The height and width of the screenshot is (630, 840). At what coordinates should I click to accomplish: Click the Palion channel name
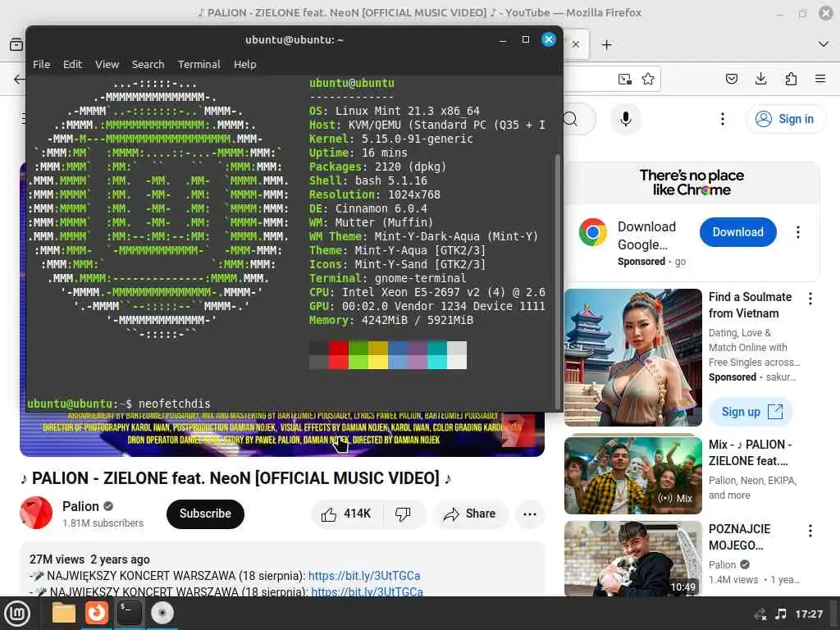pos(80,506)
